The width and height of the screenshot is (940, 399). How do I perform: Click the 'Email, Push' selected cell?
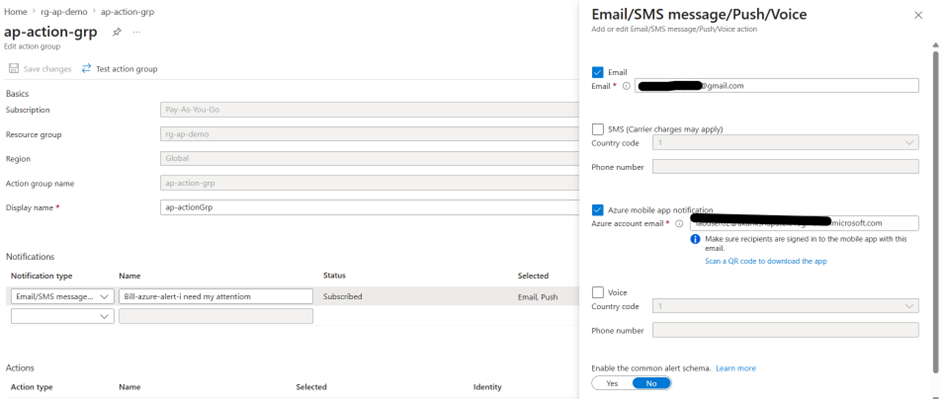tap(538, 297)
